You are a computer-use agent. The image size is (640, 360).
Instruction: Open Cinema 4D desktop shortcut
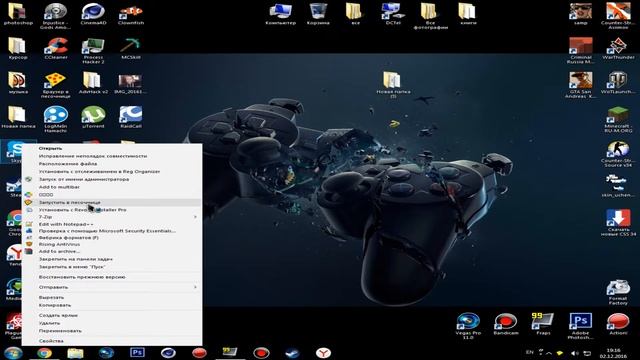pos(93,14)
